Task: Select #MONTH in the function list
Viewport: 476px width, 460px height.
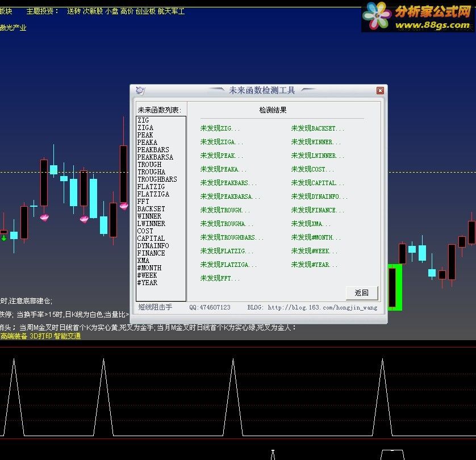Action: coord(149,268)
